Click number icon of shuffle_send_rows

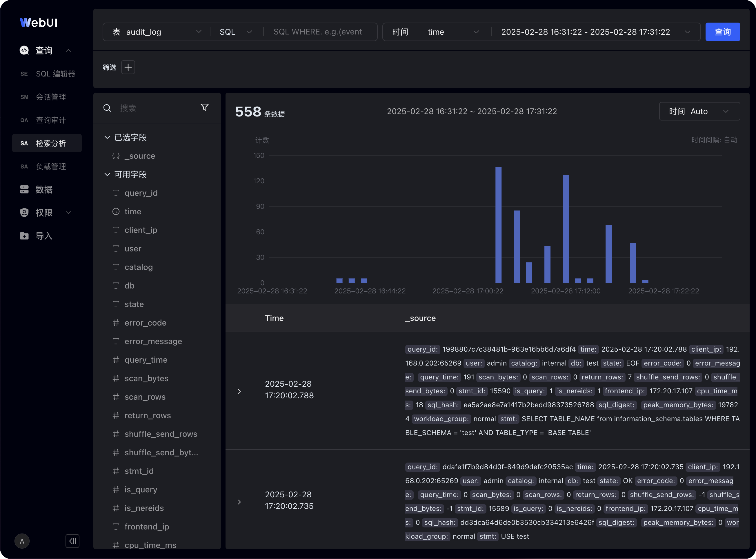point(116,434)
